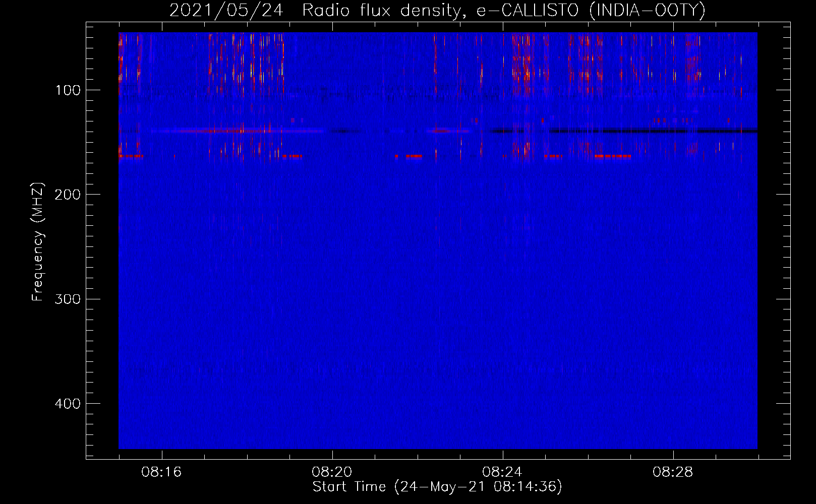
Task: Click the '08:24' time tick label
Action: (x=502, y=472)
